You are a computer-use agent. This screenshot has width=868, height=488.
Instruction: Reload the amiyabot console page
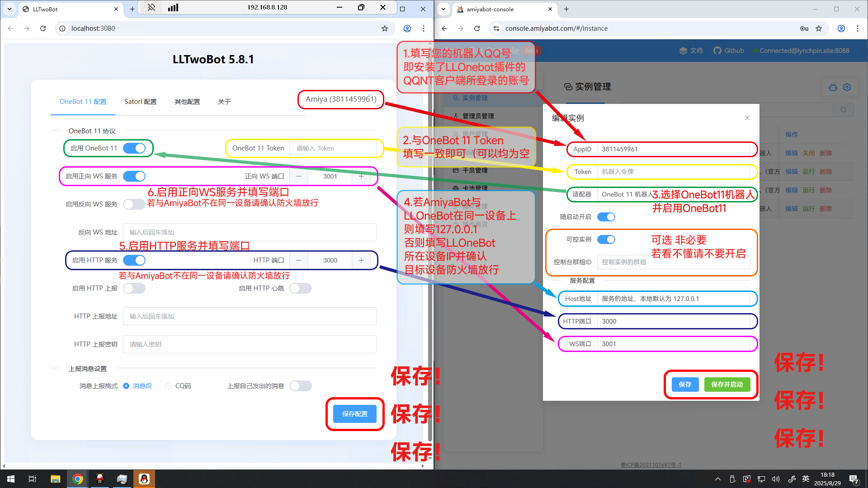(x=477, y=28)
